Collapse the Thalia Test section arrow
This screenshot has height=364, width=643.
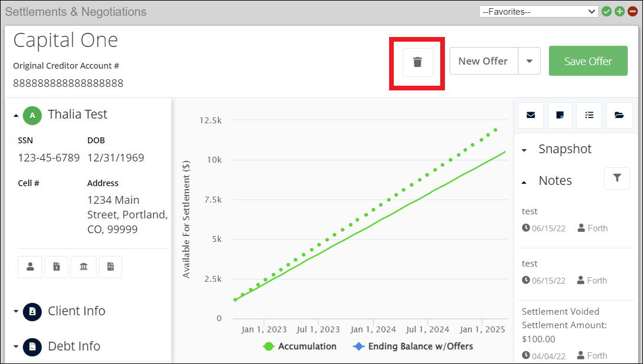[16, 116]
